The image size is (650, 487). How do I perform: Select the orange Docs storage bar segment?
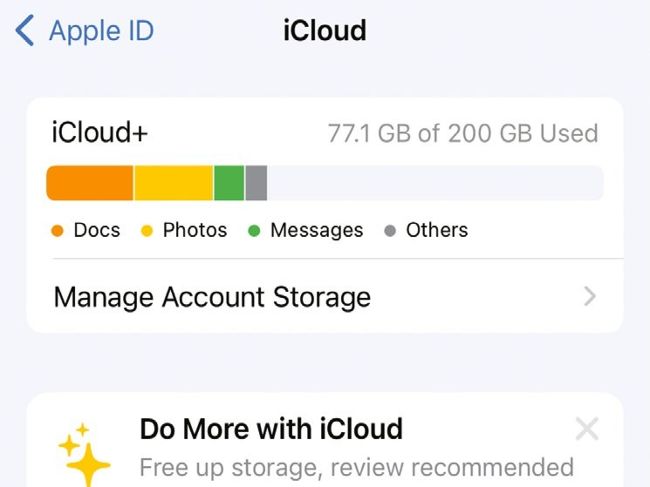(90, 183)
